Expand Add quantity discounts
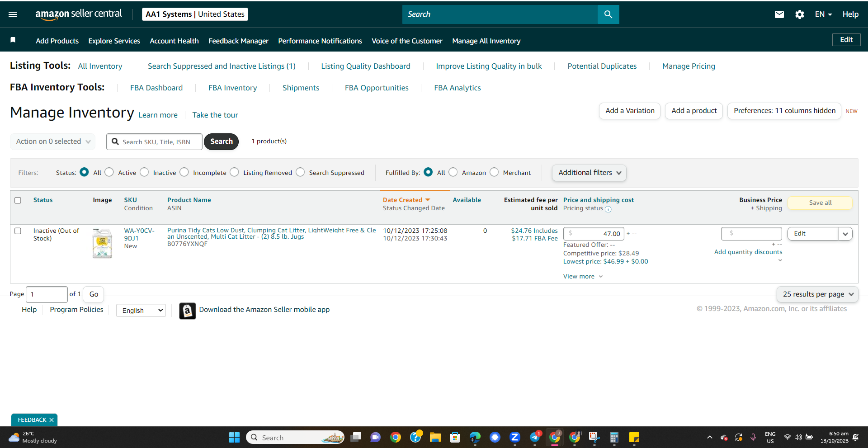Screen dimensions: 868x448 (748, 252)
